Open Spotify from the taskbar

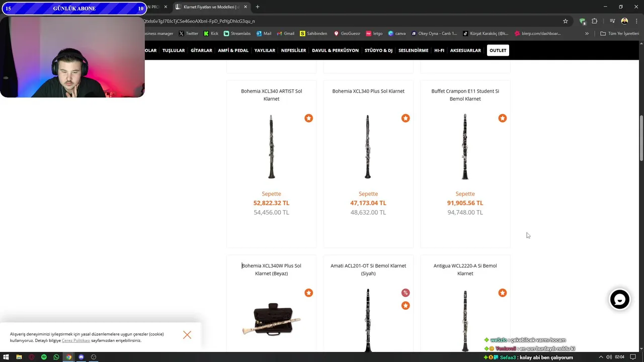pos(44,357)
